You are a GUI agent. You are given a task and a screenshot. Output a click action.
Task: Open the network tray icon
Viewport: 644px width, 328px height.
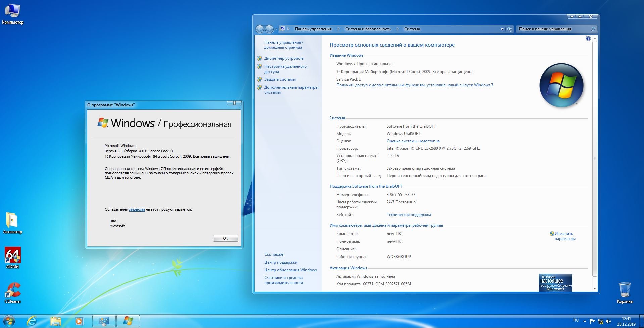(601, 321)
